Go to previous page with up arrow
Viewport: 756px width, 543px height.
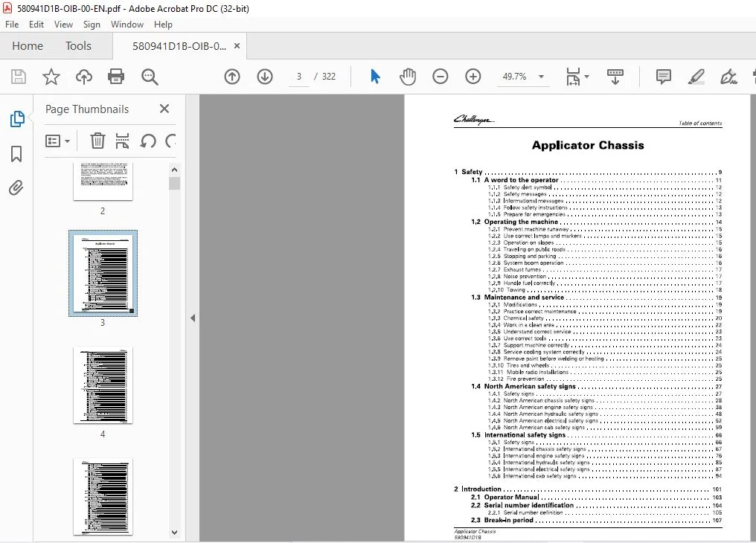232,77
